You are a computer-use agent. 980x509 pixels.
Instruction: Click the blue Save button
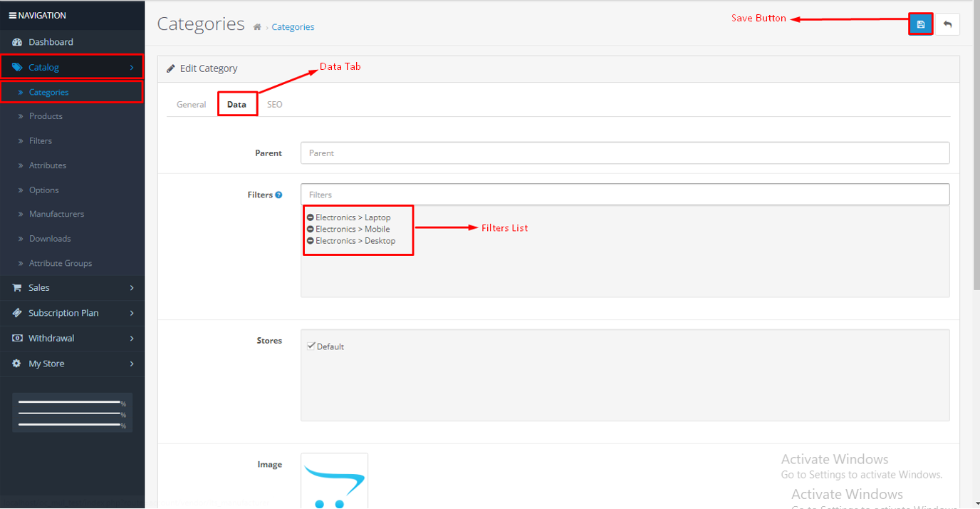920,24
